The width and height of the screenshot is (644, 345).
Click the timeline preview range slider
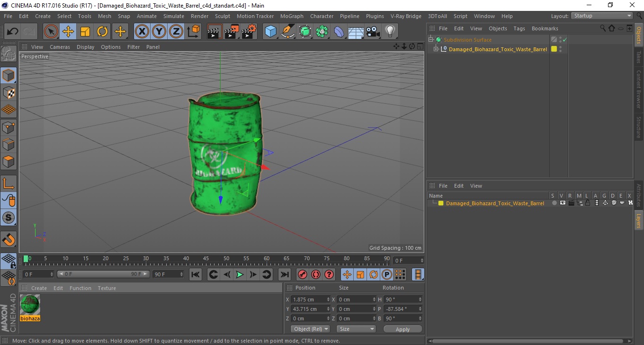click(103, 274)
